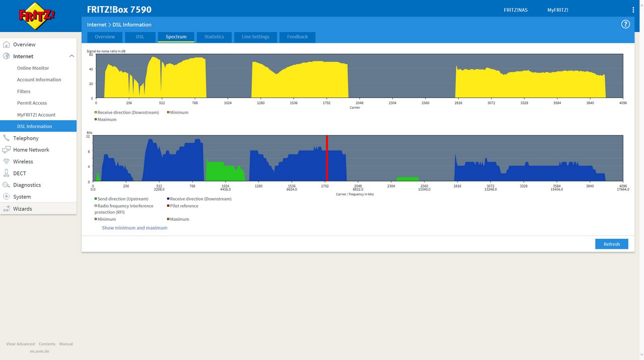Click the Wizards icon
Viewport: 644px width, 360px height.
7,209
